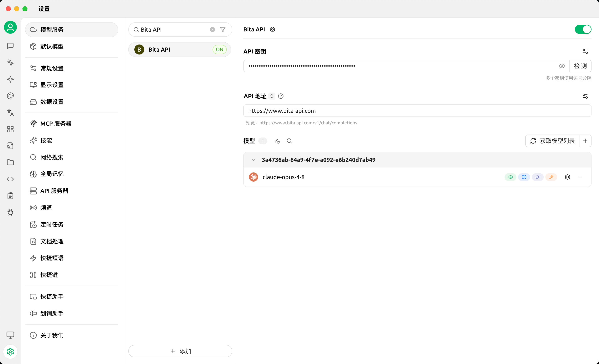This screenshot has height=364, width=599.
Task: Remove claude-opus-4-8 with the minus icon
Action: (x=580, y=177)
